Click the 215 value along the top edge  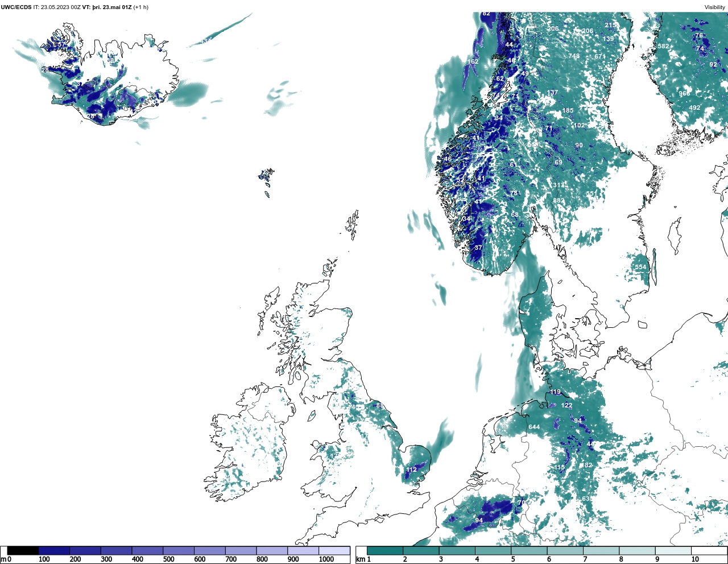(610, 25)
